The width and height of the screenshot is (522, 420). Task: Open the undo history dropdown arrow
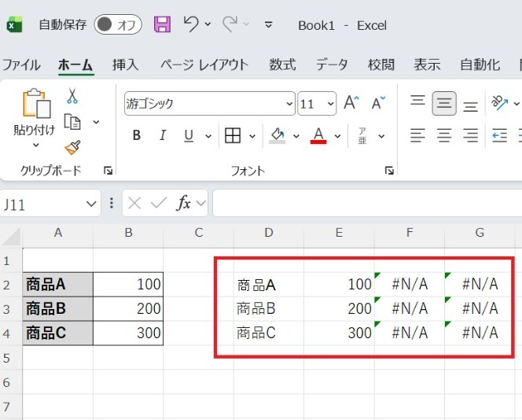(x=208, y=24)
